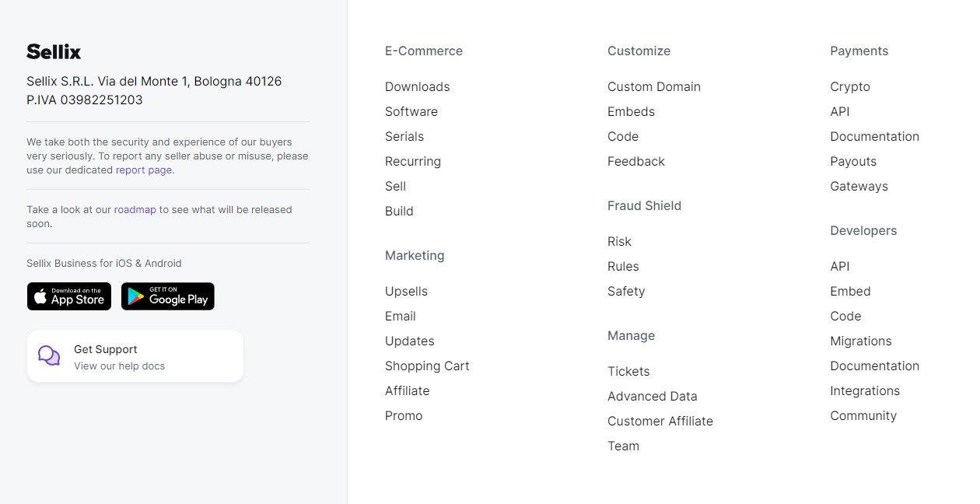980x504 pixels.
Task: Visit the Custom Domain page
Action: point(654,86)
